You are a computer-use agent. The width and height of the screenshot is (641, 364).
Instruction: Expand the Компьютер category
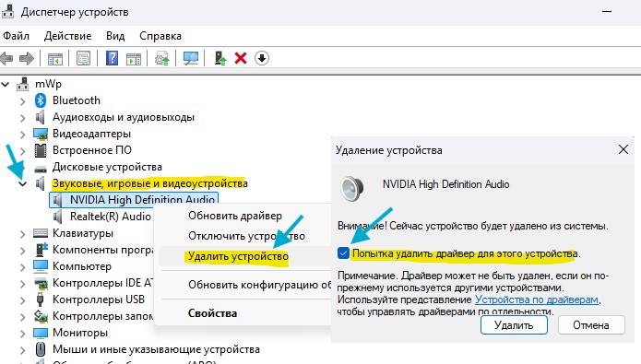tap(22, 266)
